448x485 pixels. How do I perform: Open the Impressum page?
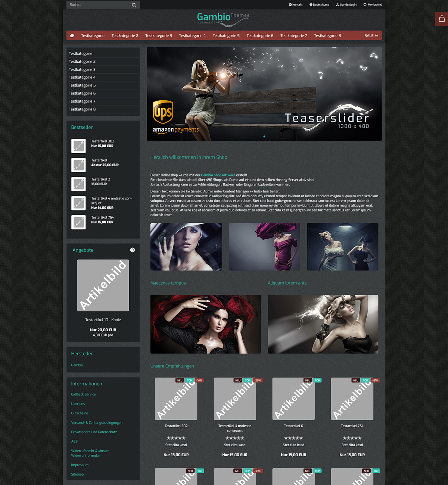click(x=80, y=465)
